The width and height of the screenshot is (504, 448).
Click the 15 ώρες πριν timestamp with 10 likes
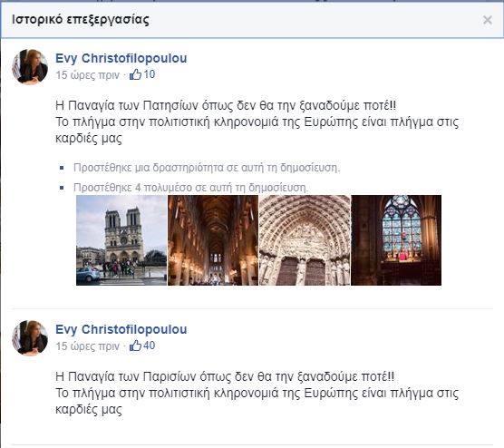(x=87, y=75)
